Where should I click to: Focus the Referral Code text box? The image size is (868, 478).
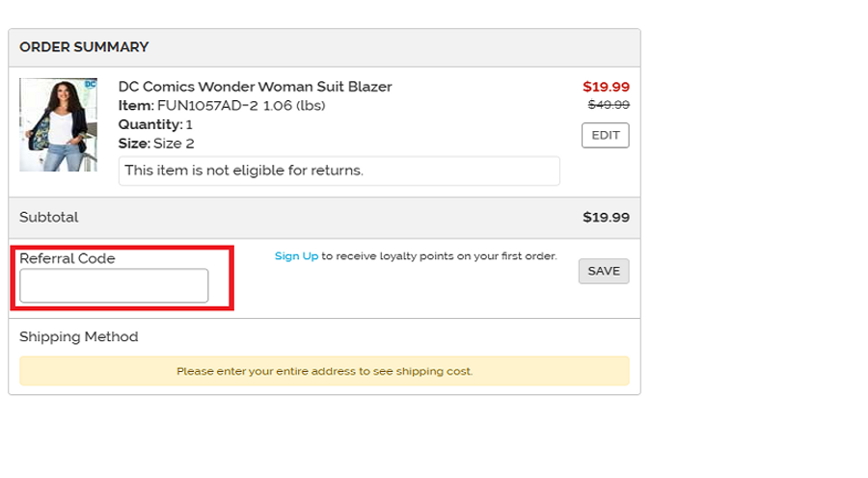click(x=114, y=286)
